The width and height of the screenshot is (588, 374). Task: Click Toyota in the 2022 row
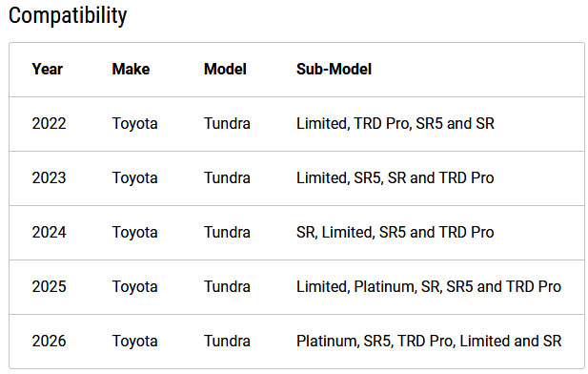(x=134, y=124)
